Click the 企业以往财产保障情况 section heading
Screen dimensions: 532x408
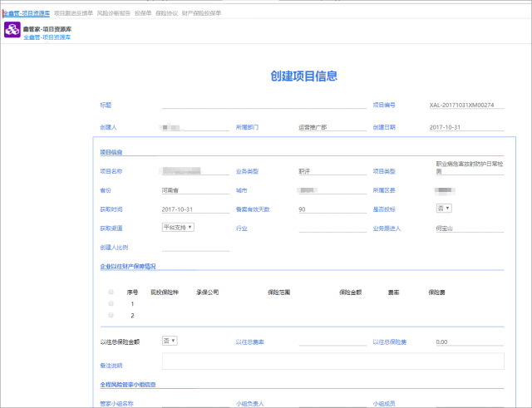tap(128, 266)
